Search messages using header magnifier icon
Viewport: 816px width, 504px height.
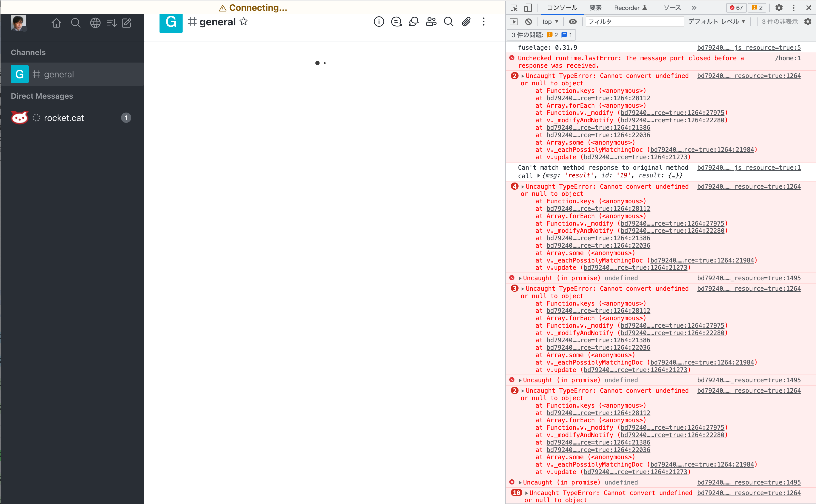click(449, 22)
